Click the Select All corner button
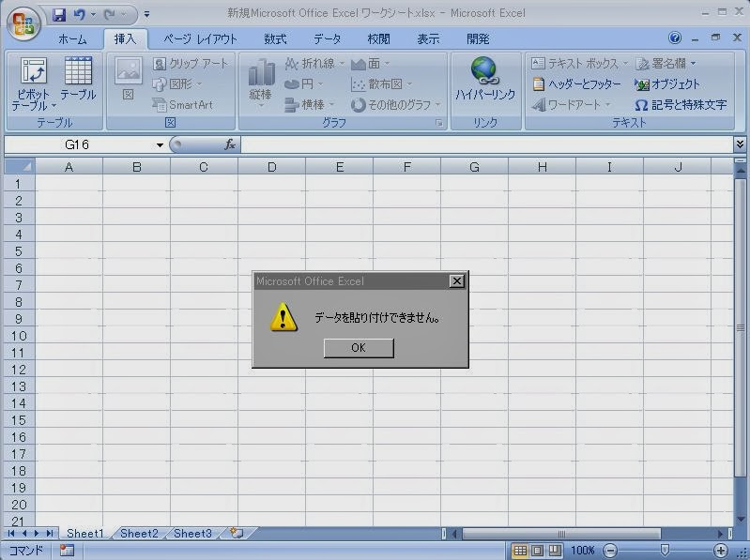This screenshot has width=750, height=560. pyautogui.click(x=19, y=167)
